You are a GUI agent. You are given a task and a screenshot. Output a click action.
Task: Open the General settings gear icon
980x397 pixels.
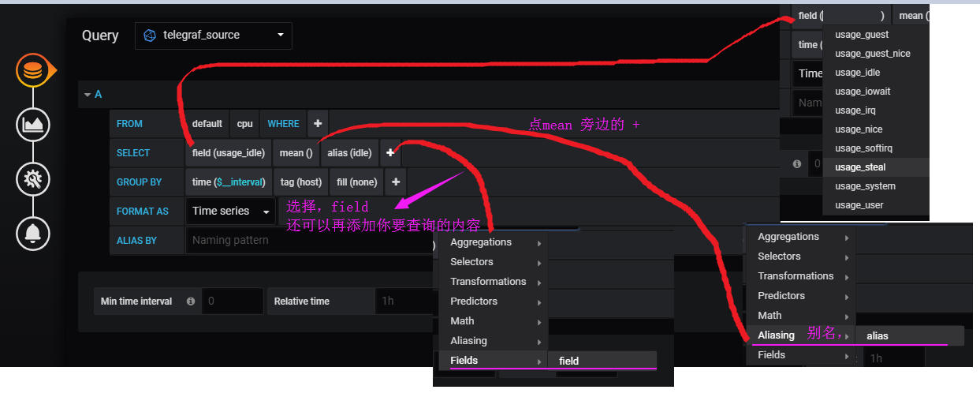(x=32, y=179)
